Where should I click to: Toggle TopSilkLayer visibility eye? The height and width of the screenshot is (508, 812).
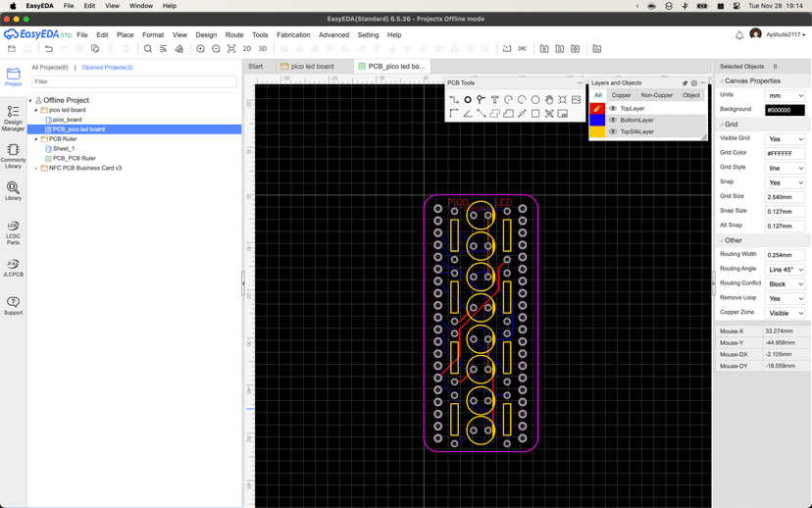click(613, 131)
